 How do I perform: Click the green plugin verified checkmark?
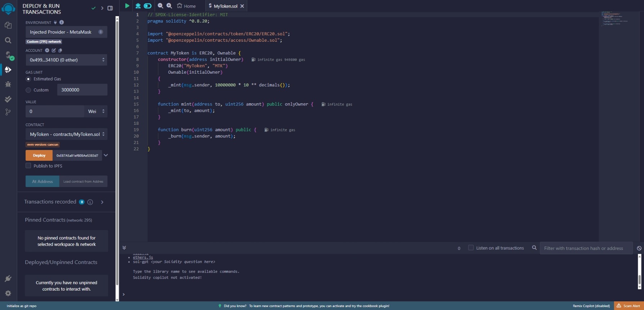tap(93, 8)
